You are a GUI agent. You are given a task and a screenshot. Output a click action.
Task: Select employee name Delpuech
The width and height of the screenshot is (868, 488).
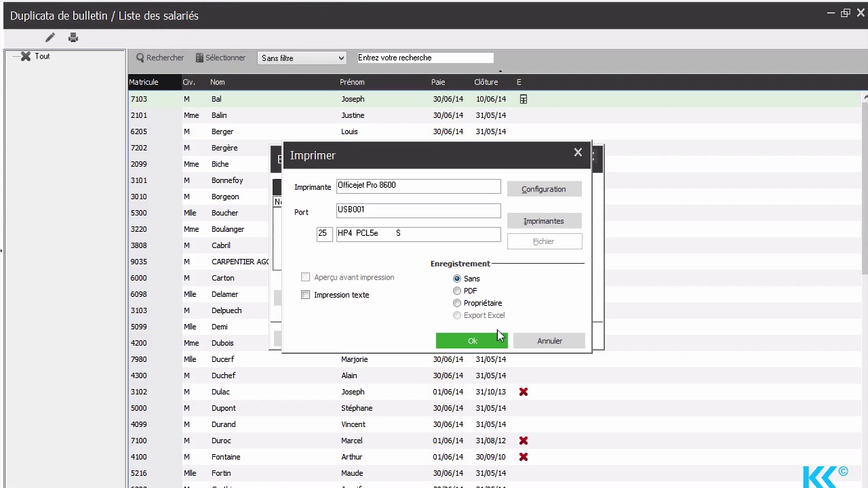tap(226, 310)
